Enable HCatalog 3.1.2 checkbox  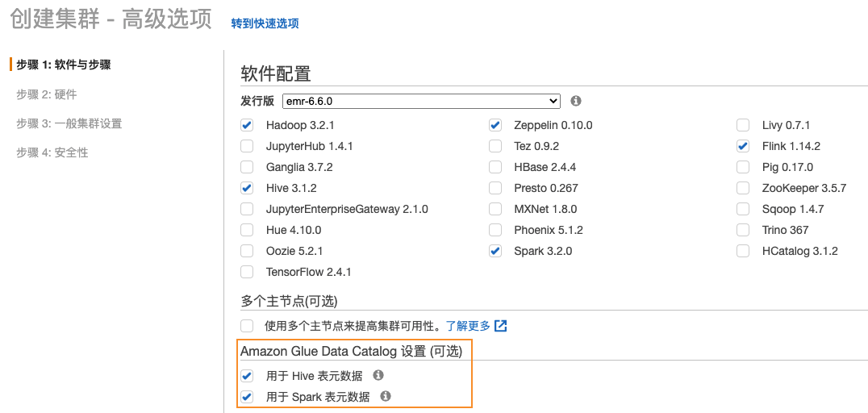(743, 251)
